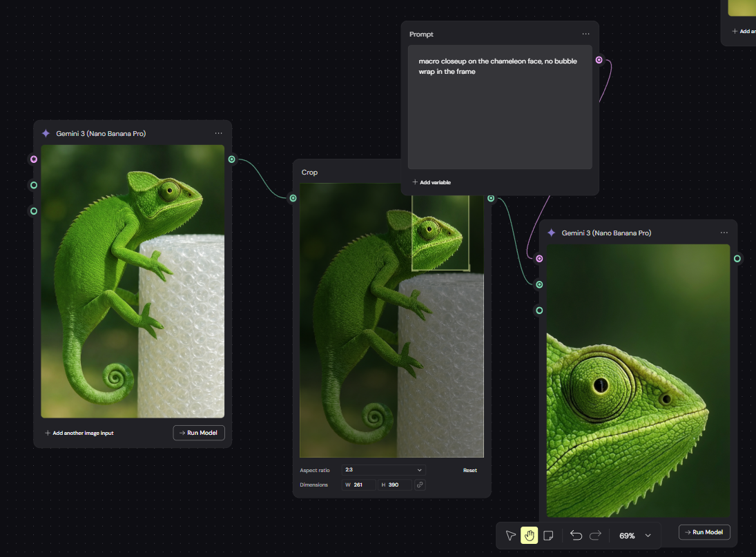Click the right Gemini node's pink prompt input port
Image resolution: width=756 pixels, height=557 pixels.
click(539, 259)
